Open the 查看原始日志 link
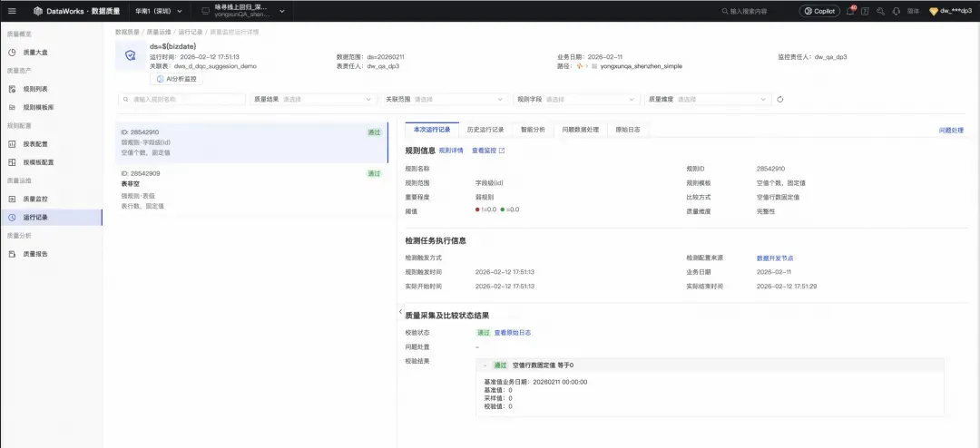 point(513,333)
